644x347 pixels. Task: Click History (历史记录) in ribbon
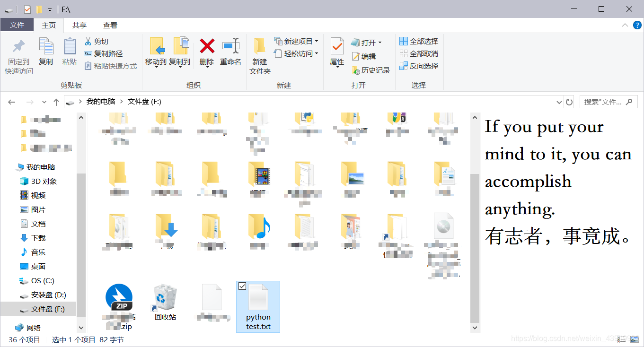pos(371,70)
